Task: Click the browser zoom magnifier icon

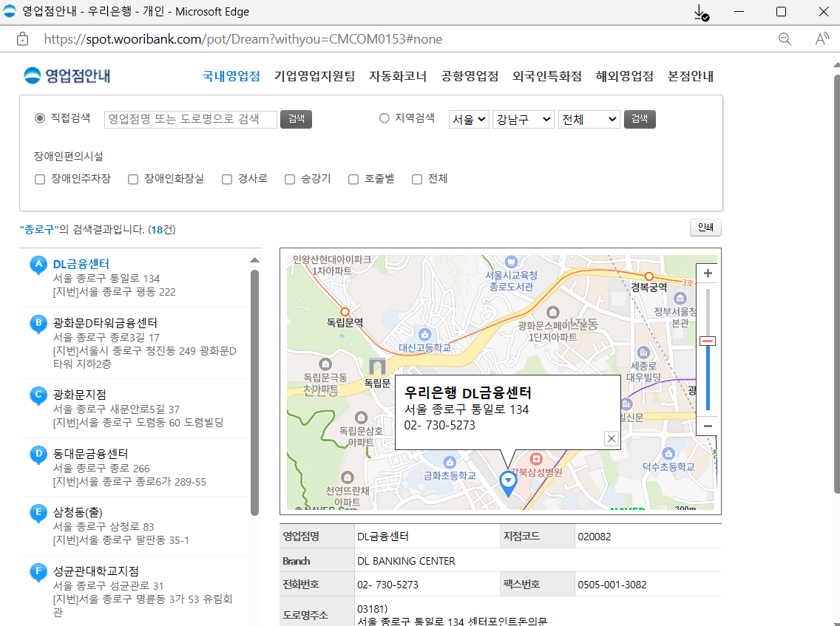Action: click(785, 39)
